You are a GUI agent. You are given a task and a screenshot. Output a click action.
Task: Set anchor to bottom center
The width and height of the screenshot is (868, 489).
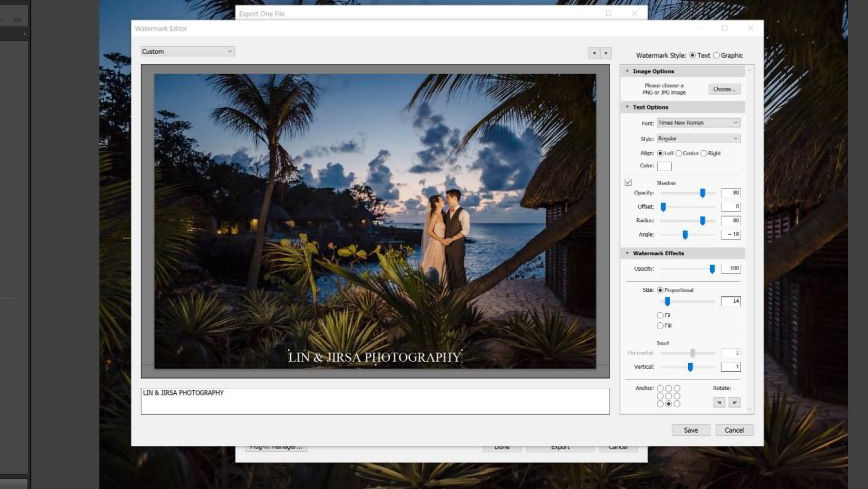coord(668,404)
